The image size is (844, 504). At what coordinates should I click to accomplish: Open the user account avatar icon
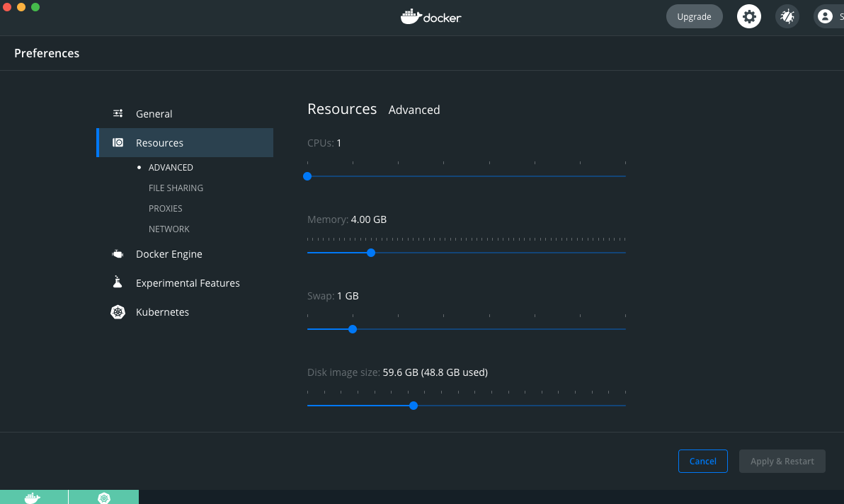coord(825,17)
